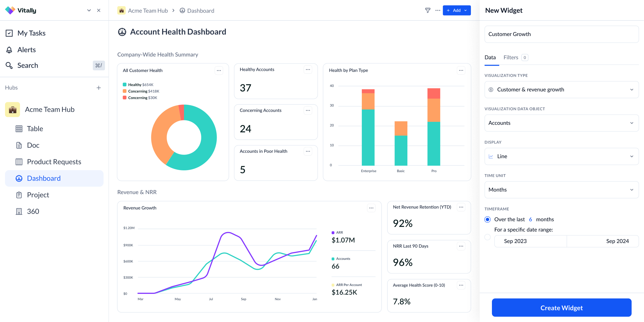Open top bar more options ellipsis
This screenshot has width=644, height=322.
click(438, 10)
